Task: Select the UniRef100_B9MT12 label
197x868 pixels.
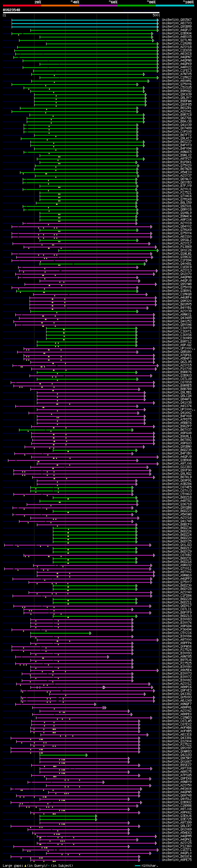Action: (177, 342)
